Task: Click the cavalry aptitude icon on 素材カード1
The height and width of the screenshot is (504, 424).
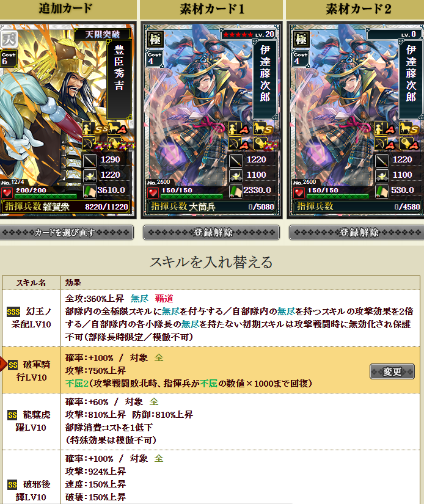Action: tap(263, 128)
